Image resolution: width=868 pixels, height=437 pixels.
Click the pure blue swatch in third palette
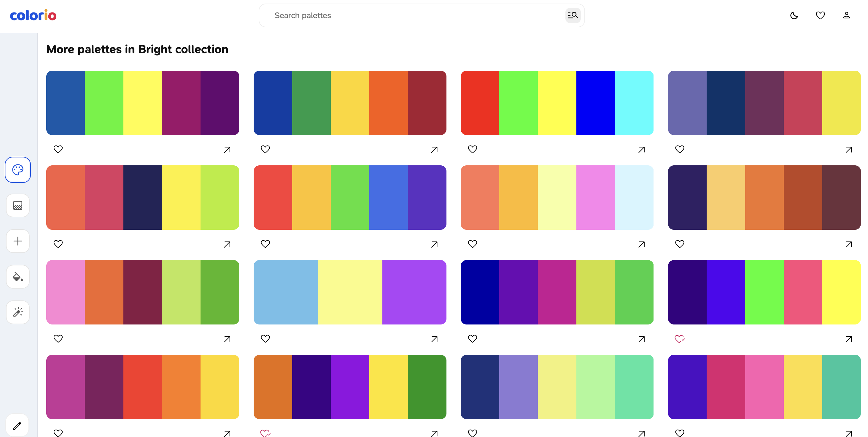(x=595, y=102)
